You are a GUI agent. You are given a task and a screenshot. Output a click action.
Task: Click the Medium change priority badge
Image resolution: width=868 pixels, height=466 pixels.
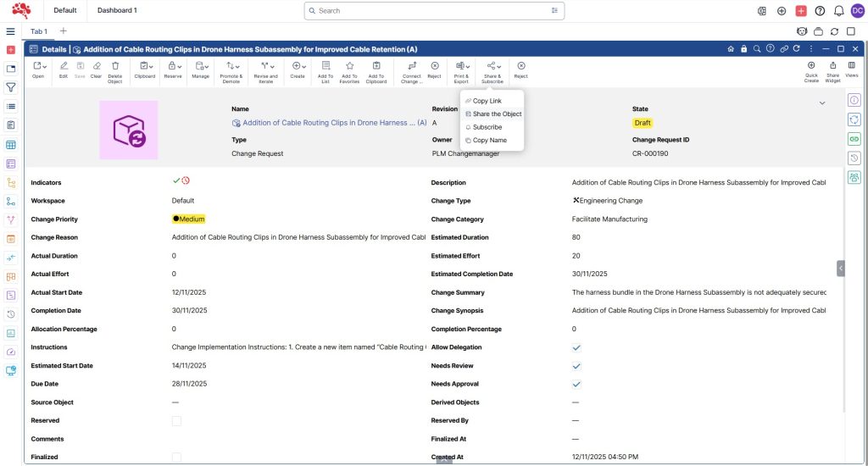(189, 219)
